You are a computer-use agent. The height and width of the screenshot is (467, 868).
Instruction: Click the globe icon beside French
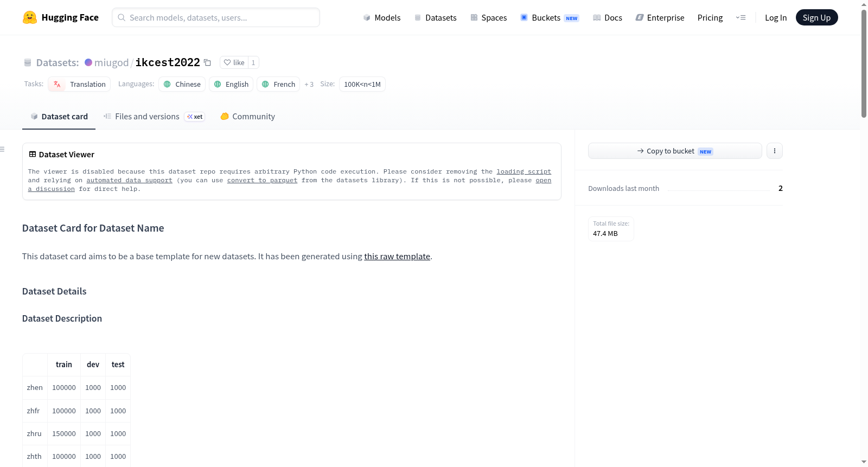coord(265,84)
